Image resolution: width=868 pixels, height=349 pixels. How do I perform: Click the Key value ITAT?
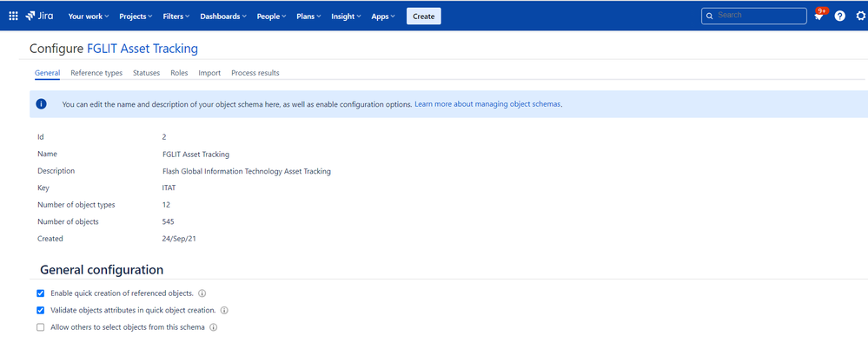(x=169, y=188)
